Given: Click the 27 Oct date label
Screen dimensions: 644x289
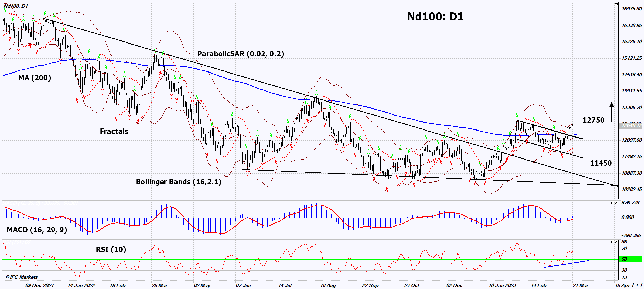Looking at the screenshot, I should [412, 285].
